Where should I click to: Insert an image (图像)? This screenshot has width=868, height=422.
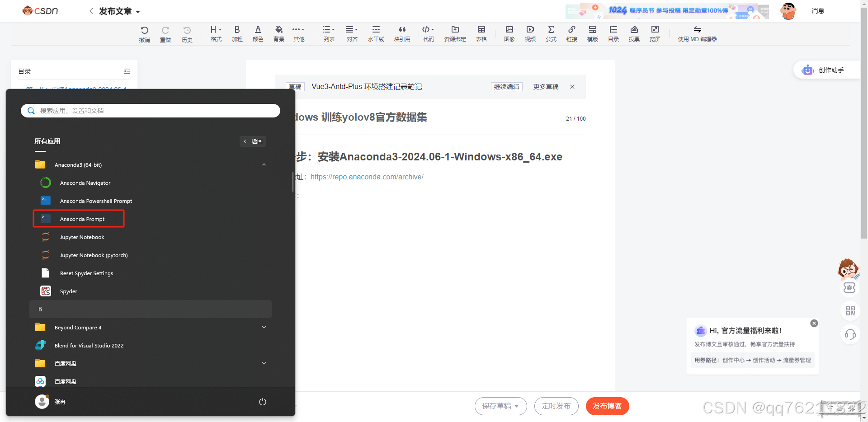coord(509,33)
